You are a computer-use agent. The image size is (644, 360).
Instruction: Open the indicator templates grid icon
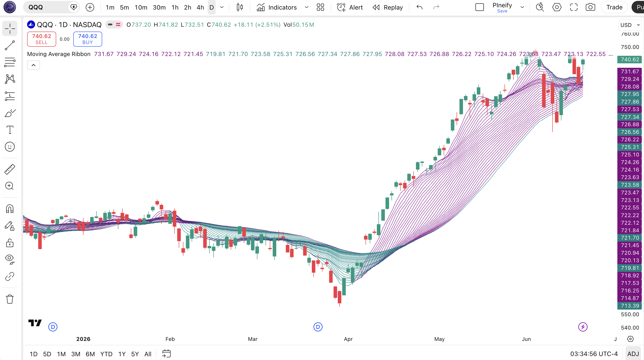tap(320, 7)
